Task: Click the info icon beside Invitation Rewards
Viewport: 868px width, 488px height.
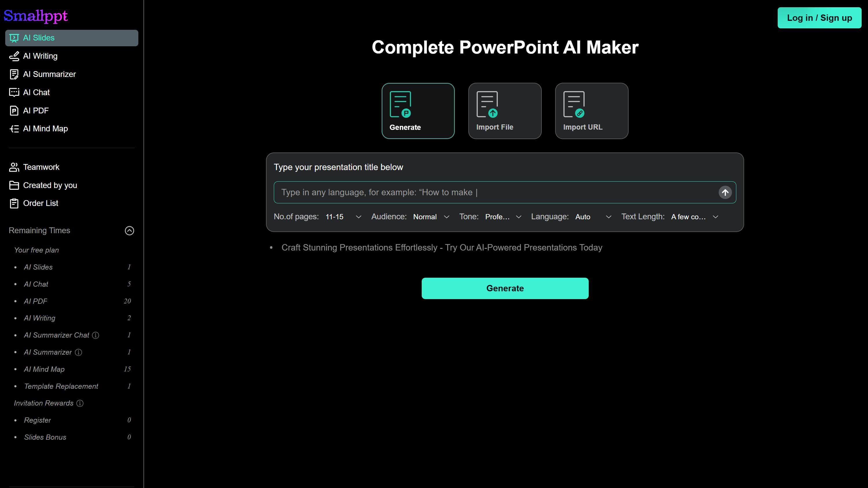Action: point(80,404)
